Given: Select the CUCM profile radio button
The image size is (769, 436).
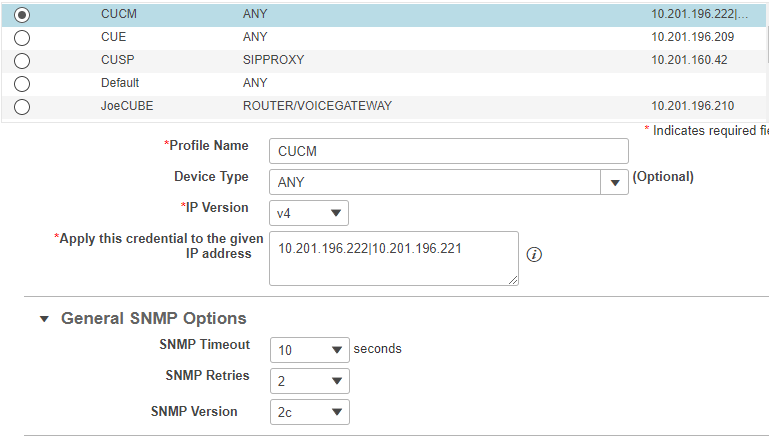Looking at the screenshot, I should (x=22, y=15).
